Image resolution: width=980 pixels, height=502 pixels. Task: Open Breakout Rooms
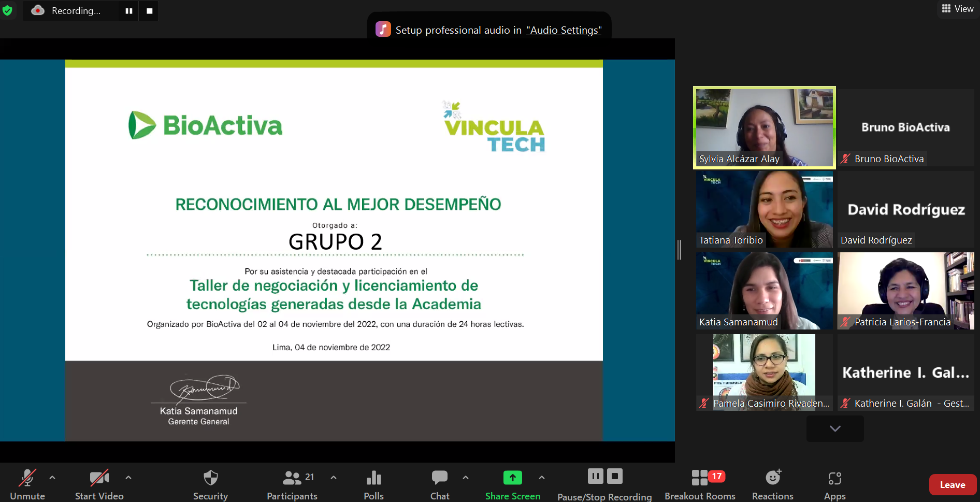coord(700,484)
